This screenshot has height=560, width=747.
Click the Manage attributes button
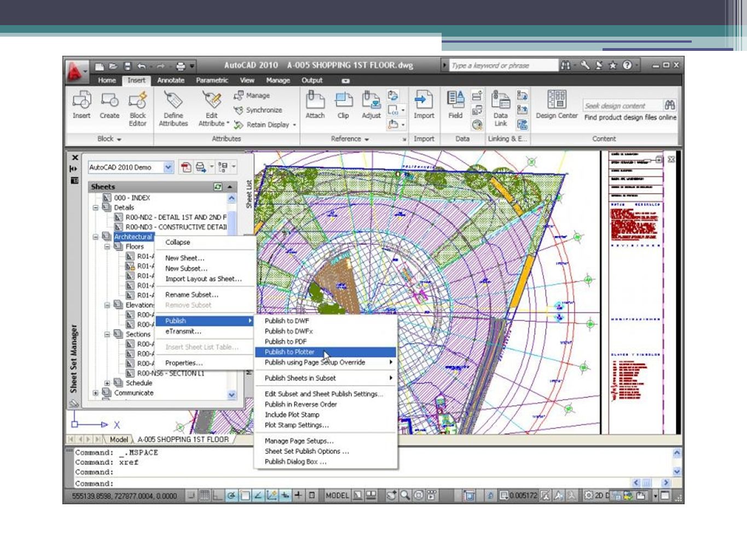pyautogui.click(x=252, y=95)
